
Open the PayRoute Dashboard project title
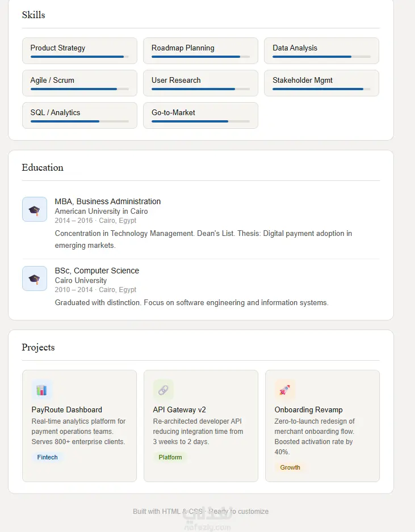(66, 409)
